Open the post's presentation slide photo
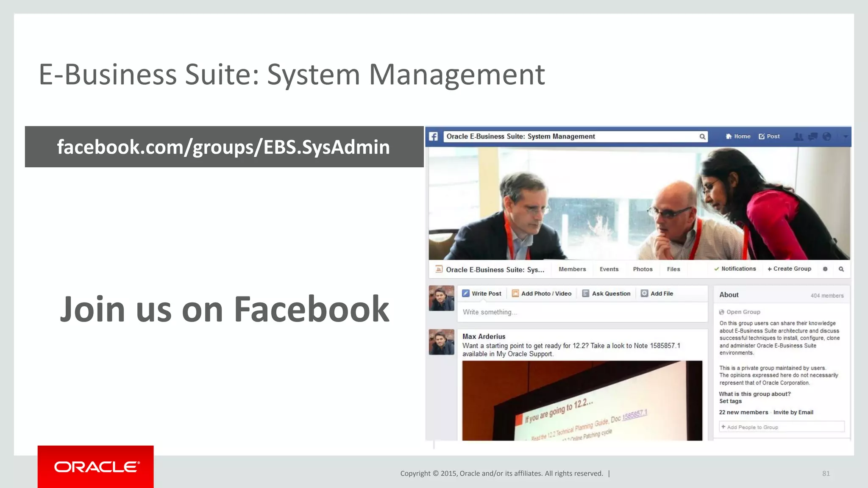The width and height of the screenshot is (868, 488). [x=582, y=401]
